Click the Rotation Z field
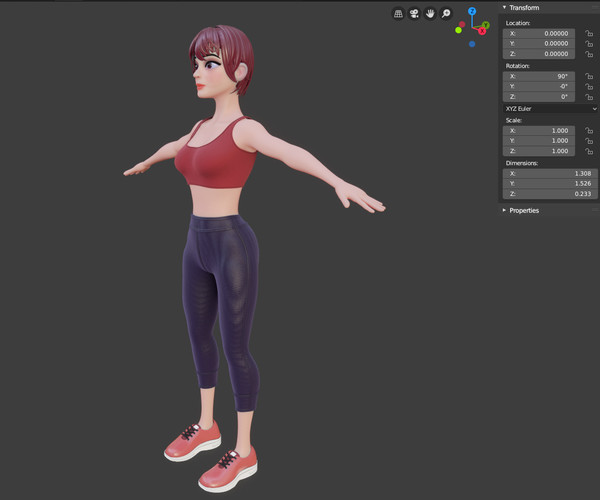The height and width of the screenshot is (500, 600). click(x=539, y=97)
